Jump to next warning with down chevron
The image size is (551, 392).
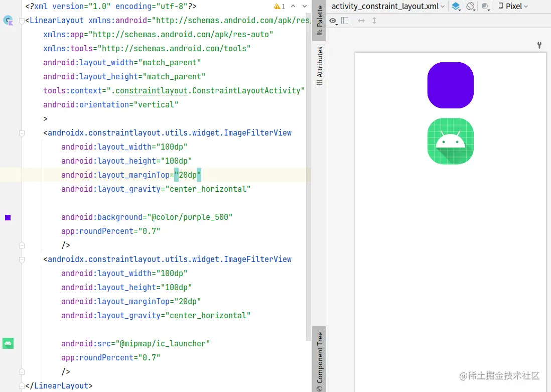pyautogui.click(x=305, y=7)
